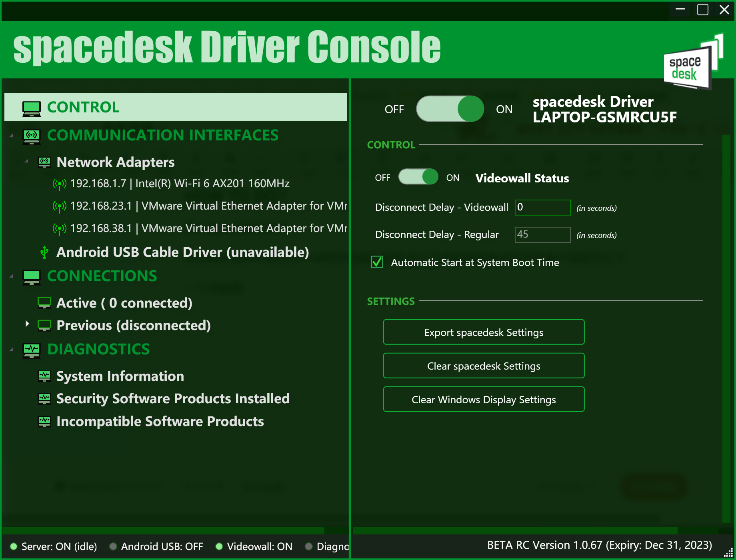Click the Incompatible Software Products icon

click(x=44, y=422)
